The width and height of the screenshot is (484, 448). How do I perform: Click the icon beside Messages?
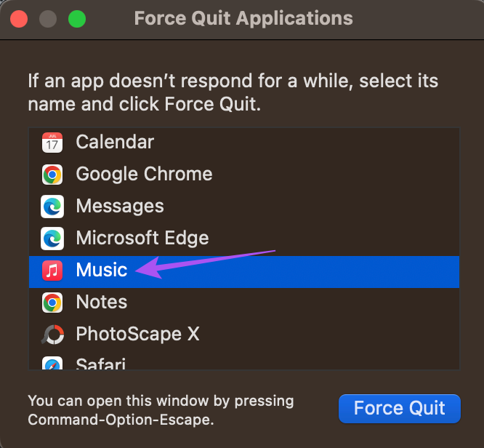pos(52,207)
